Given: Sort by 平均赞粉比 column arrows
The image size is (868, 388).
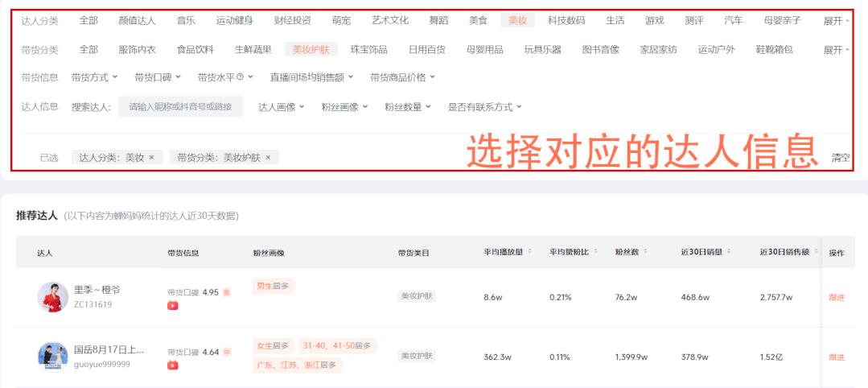Looking at the screenshot, I should tap(594, 253).
